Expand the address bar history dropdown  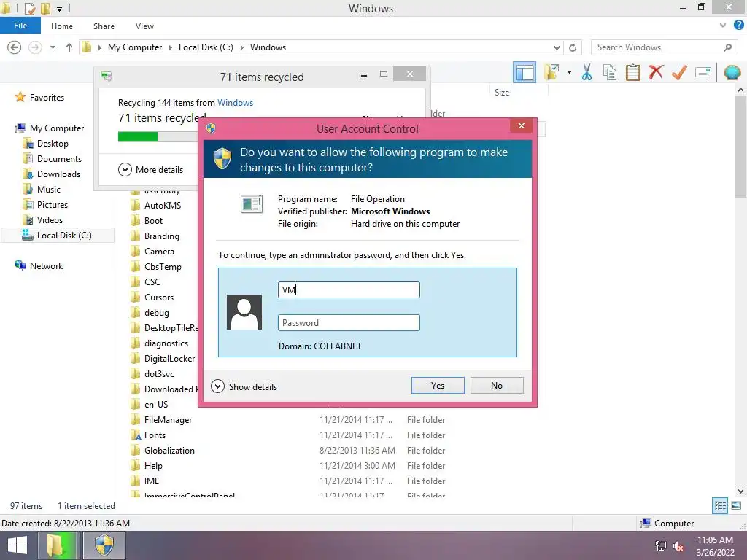click(557, 47)
